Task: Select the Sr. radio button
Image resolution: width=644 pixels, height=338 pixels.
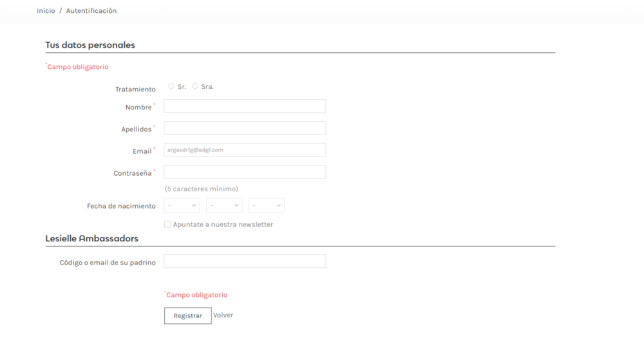Action: [171, 86]
